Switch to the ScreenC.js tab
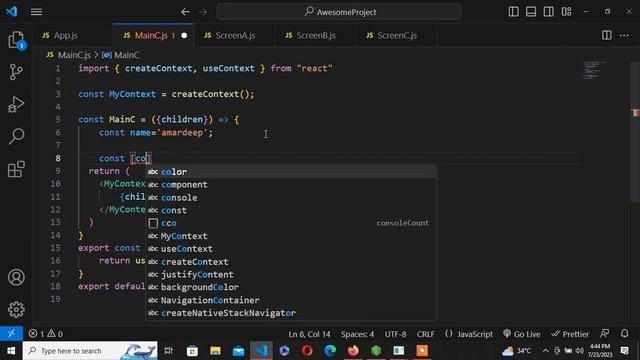The width and height of the screenshot is (640, 360). 396,36
